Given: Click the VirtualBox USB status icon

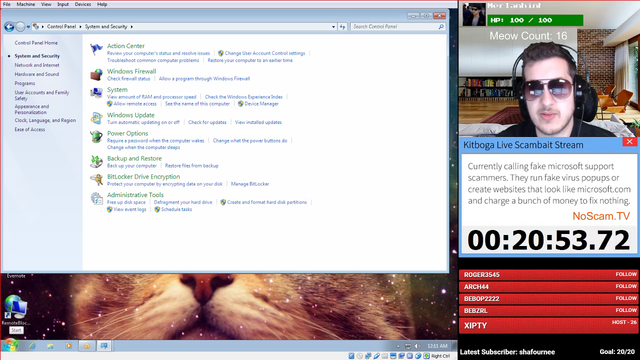Looking at the screenshot, I should tap(376, 356).
